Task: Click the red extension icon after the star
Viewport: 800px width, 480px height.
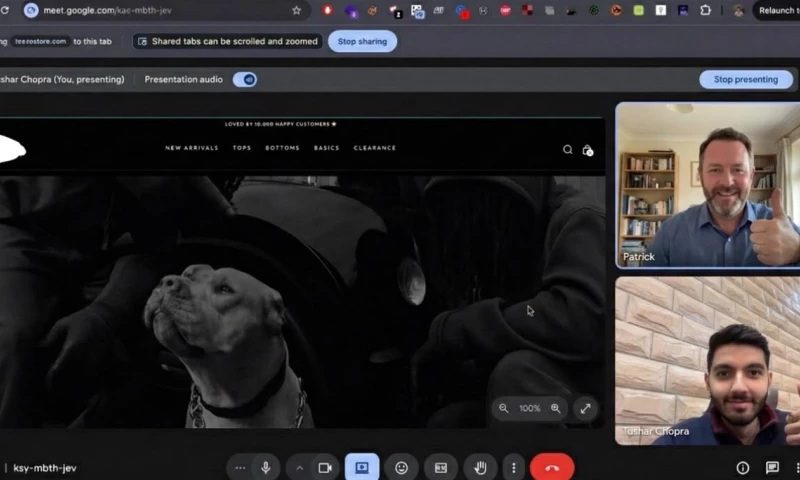Action: (x=328, y=10)
